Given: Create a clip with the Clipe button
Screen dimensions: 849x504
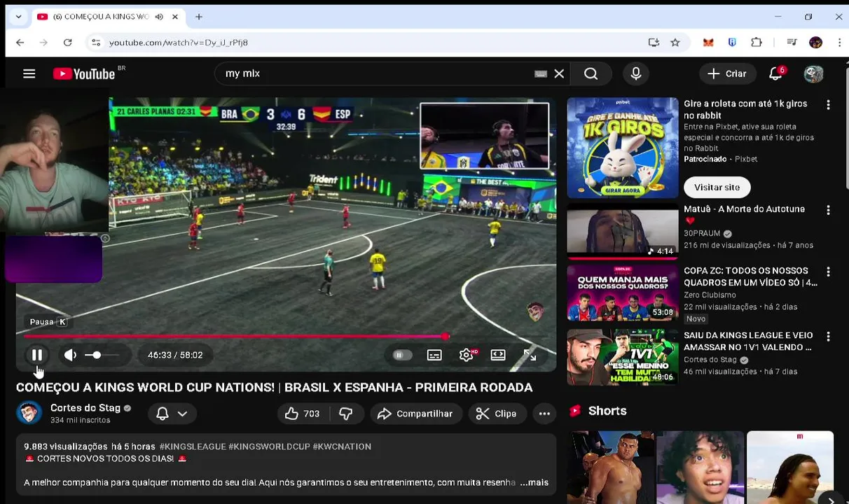Looking at the screenshot, I should pyautogui.click(x=496, y=414).
